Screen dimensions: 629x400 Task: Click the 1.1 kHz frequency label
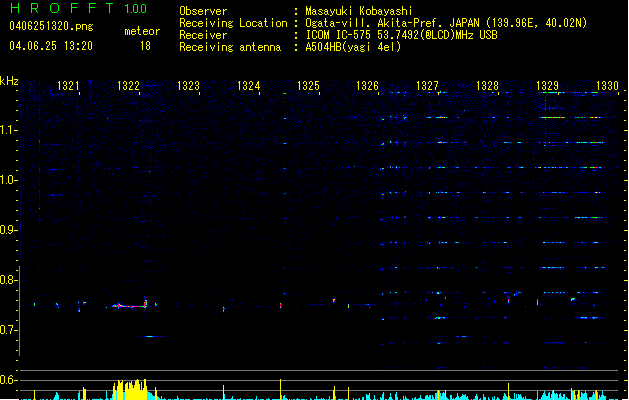coord(8,130)
